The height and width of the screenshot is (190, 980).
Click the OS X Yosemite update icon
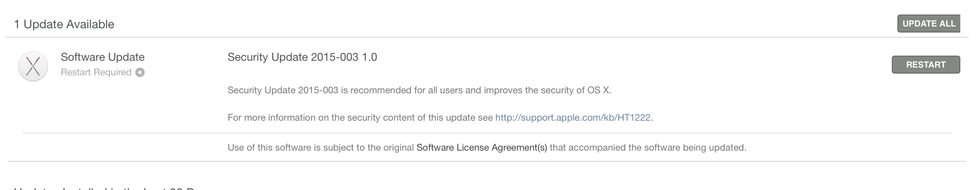pos(33,66)
